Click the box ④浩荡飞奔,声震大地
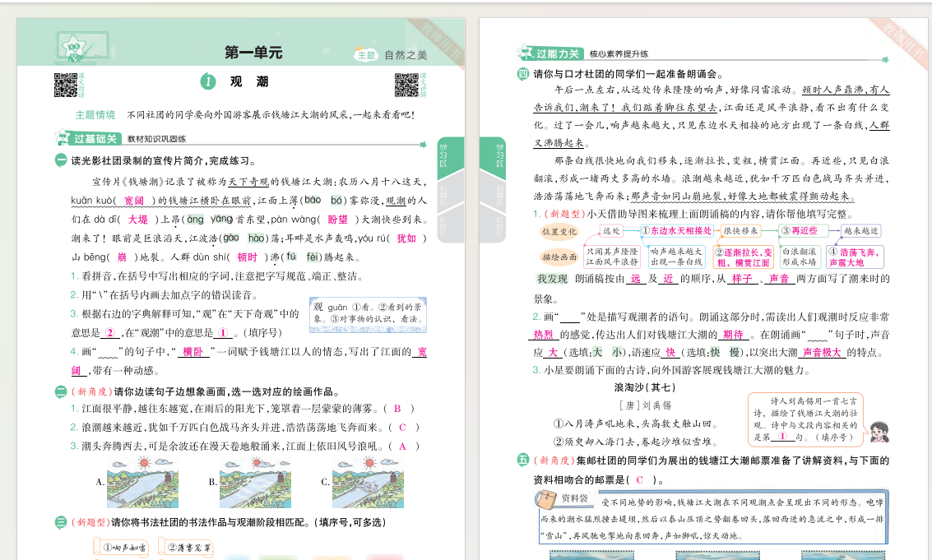The height and width of the screenshot is (560, 932). coord(855,257)
